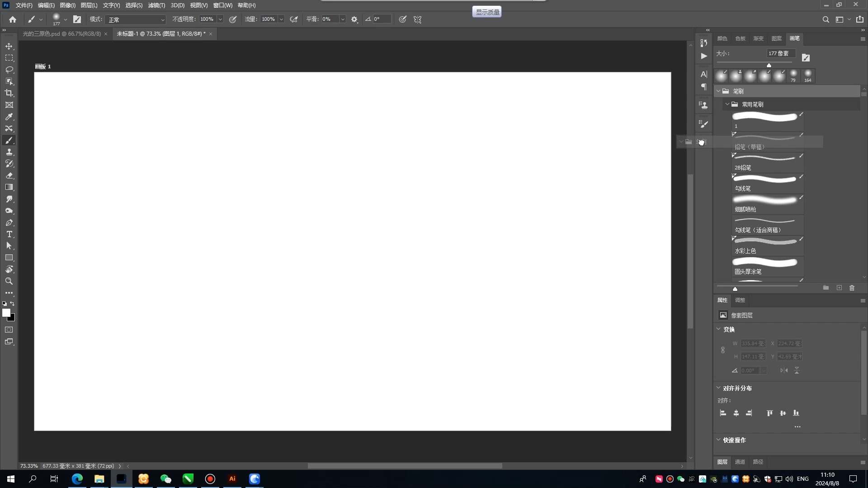This screenshot has height=488, width=868.
Task: Click the brush size 177 像素 field
Action: tap(781, 53)
